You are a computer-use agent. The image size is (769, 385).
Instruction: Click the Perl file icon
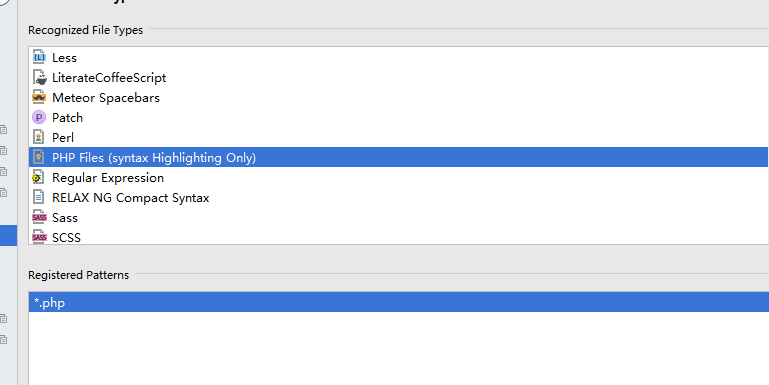[39, 137]
